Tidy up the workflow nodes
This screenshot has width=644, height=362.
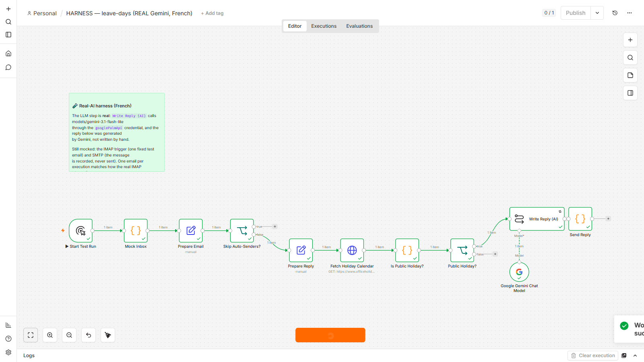click(108, 335)
